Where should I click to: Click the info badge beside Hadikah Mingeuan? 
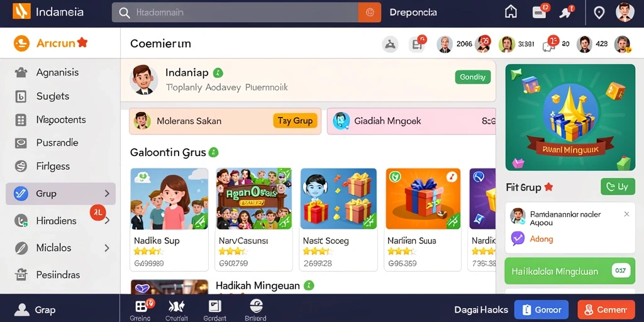click(x=309, y=286)
